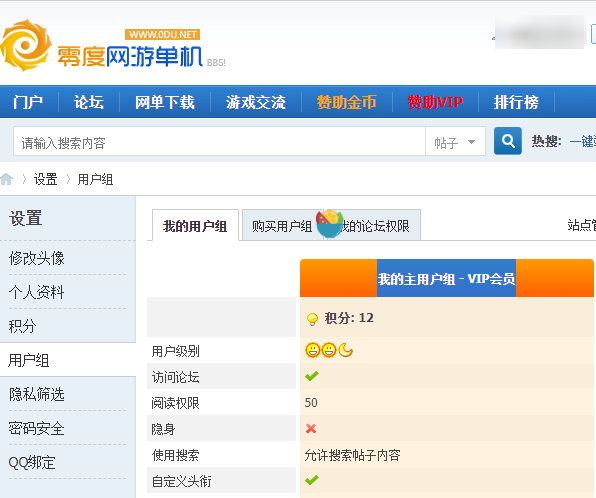Click the blue search magnifier button

(507, 141)
